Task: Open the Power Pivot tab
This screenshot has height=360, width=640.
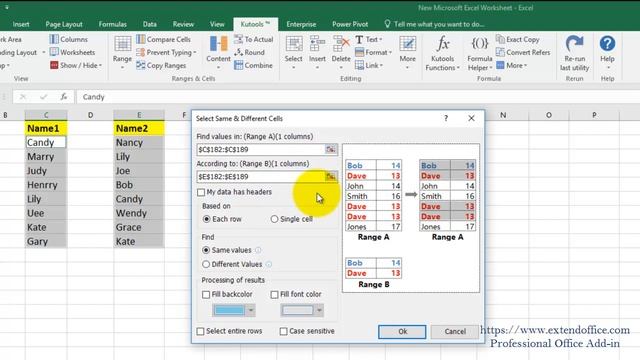Action: pyautogui.click(x=350, y=24)
